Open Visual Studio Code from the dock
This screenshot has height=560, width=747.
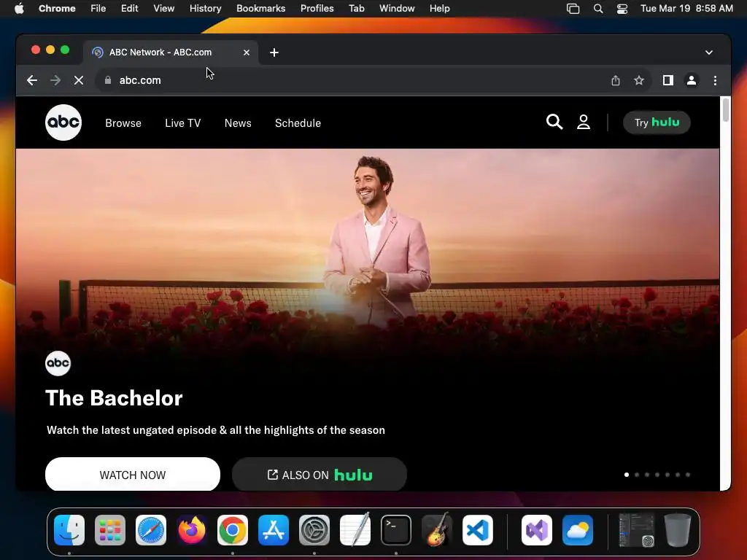point(477,530)
